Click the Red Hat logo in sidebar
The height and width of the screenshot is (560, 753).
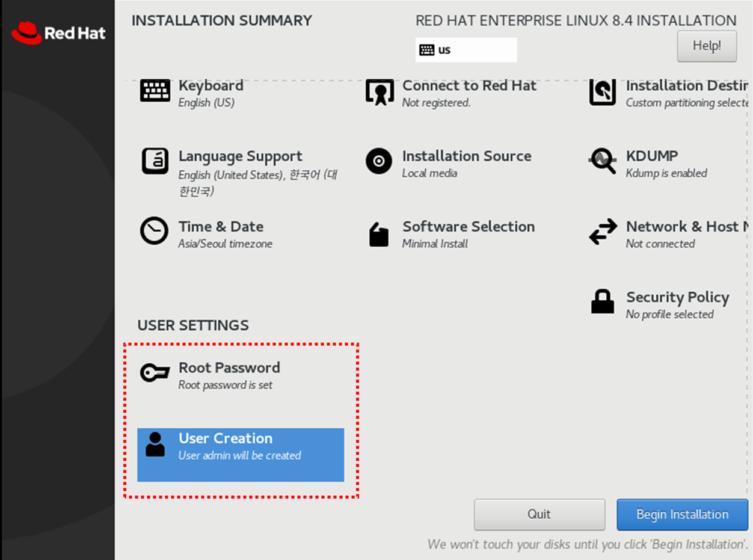[57, 33]
